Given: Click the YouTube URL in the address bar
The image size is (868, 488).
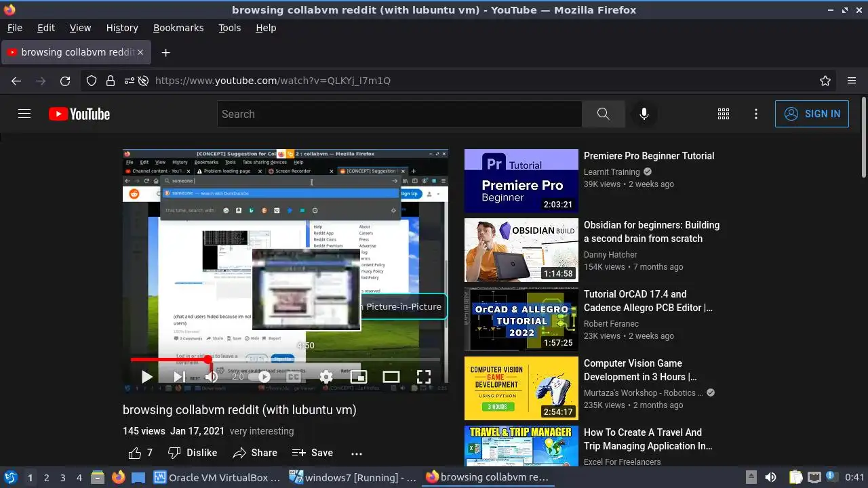Looking at the screenshot, I should pyautogui.click(x=273, y=81).
